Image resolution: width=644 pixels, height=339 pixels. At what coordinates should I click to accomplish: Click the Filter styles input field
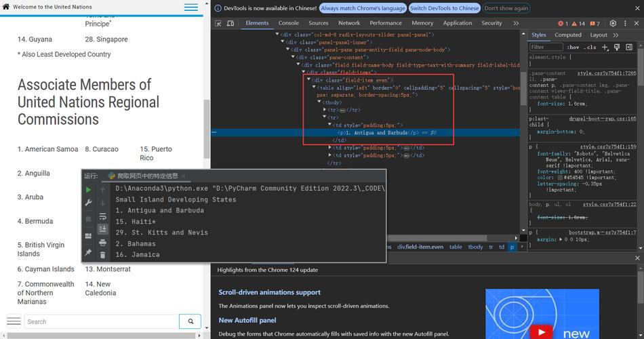coord(544,47)
